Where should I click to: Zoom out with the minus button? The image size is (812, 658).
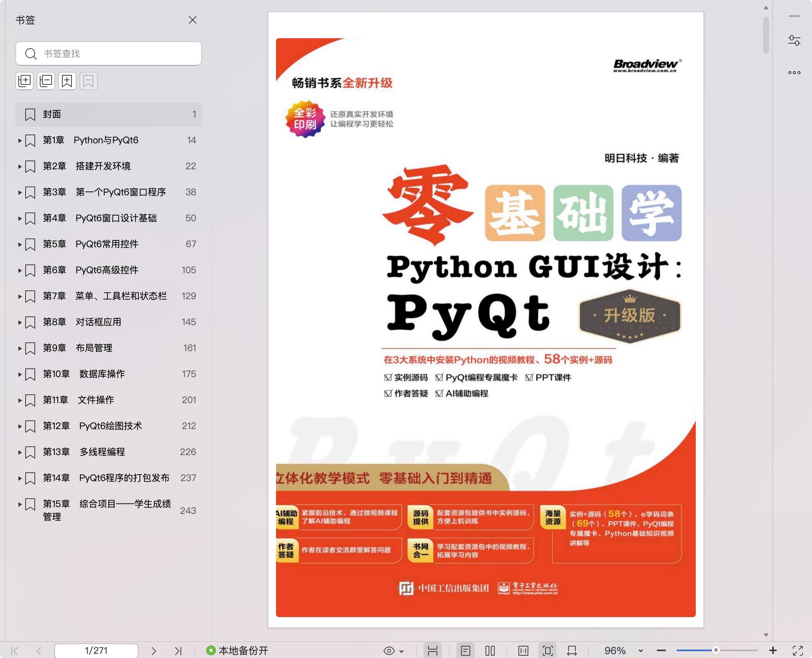(x=661, y=650)
